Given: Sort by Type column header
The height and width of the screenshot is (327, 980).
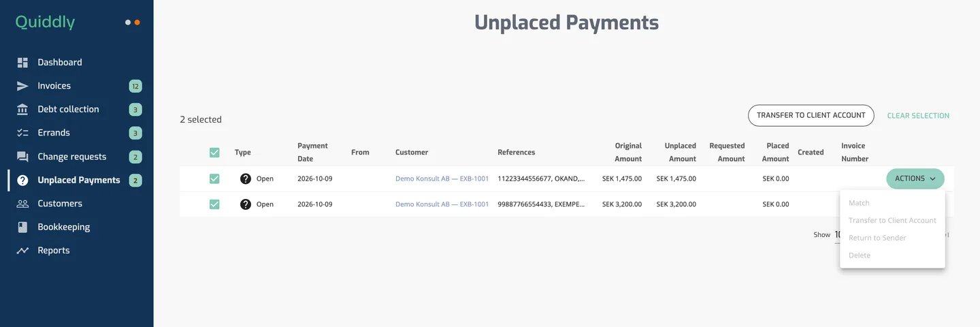Looking at the screenshot, I should pyautogui.click(x=243, y=153).
